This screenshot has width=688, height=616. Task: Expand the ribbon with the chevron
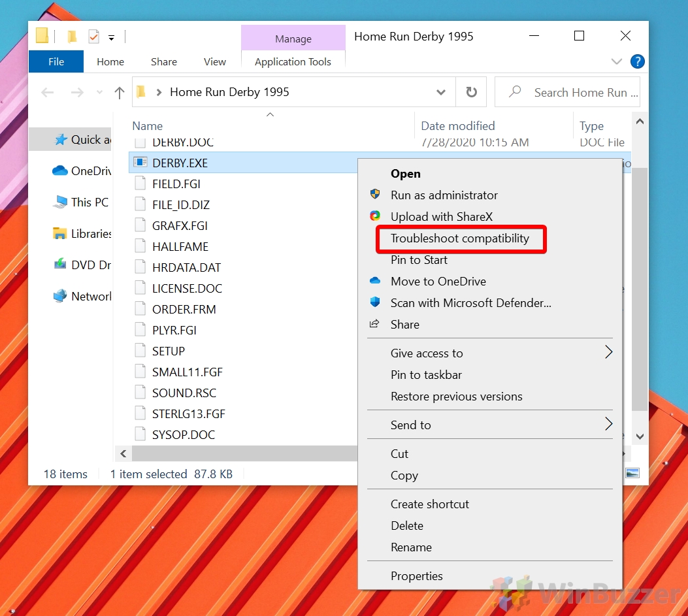617,61
